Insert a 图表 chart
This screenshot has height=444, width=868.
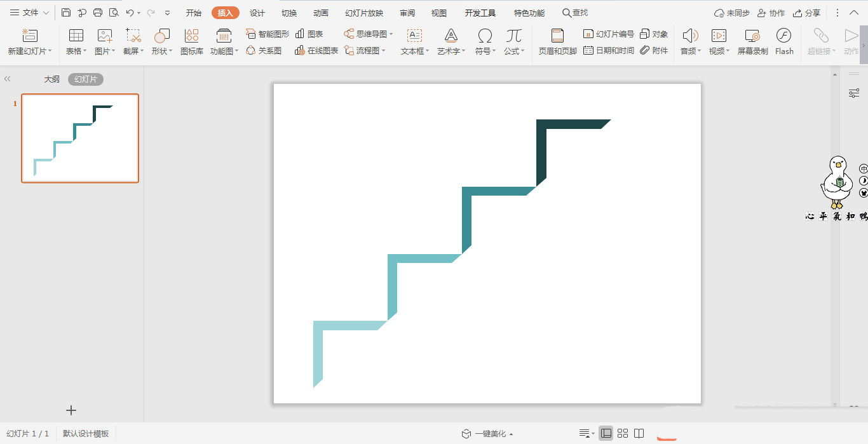(309, 34)
